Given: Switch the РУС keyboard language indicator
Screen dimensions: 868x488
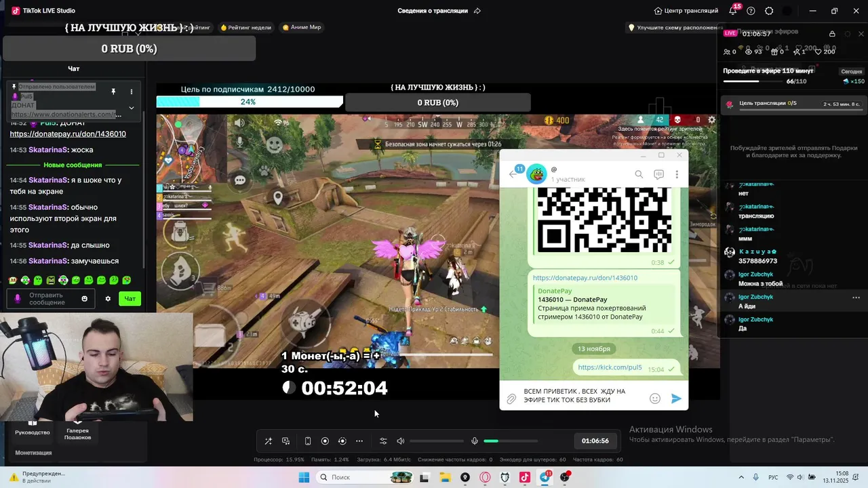Looking at the screenshot, I should point(773,477).
